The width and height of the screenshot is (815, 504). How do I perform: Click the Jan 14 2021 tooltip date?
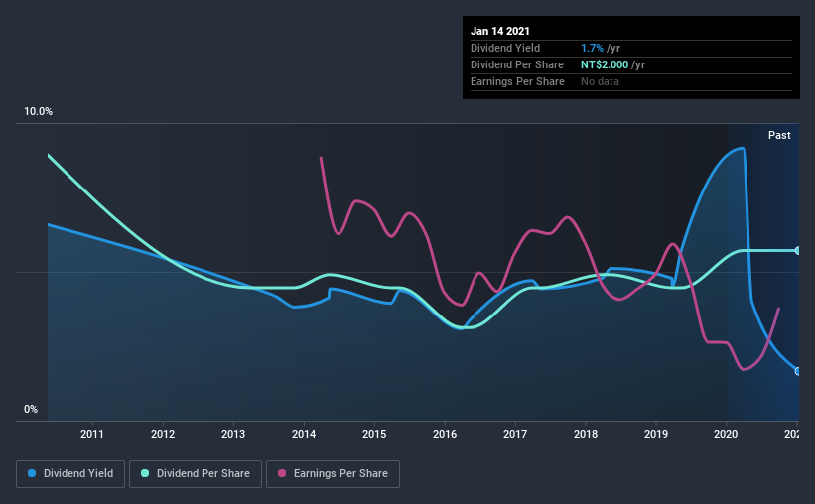click(x=500, y=31)
